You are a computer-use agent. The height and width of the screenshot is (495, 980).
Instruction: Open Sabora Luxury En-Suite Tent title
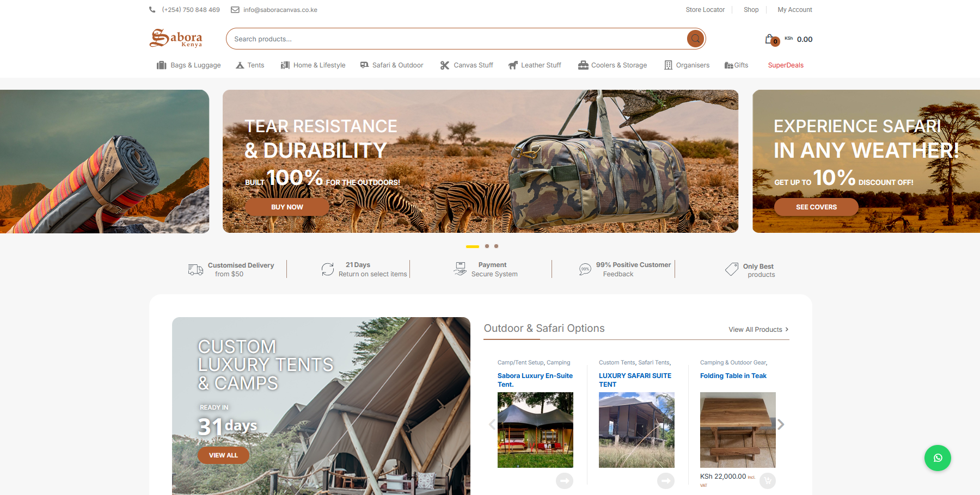click(x=535, y=380)
